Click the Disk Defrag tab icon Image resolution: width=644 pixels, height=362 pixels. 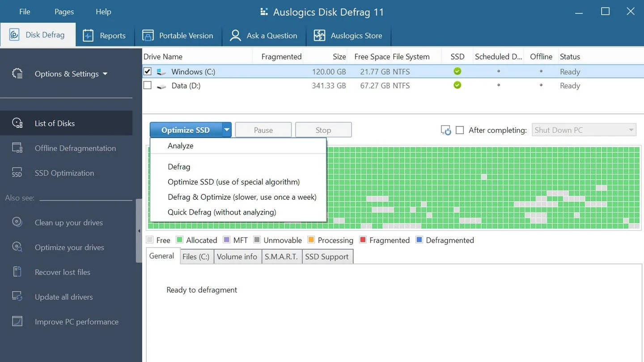pos(14,35)
